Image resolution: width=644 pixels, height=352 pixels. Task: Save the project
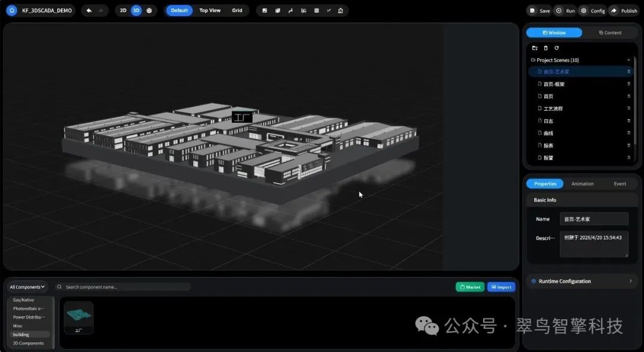[539, 11]
